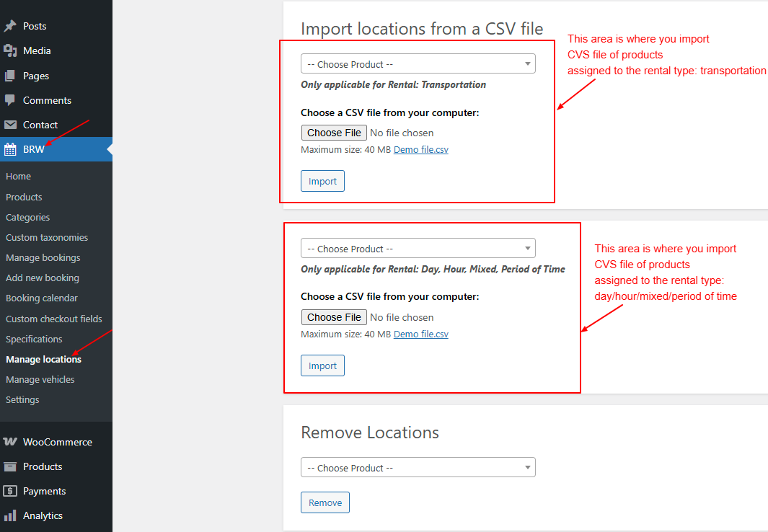Go to Booking calendar menu item
Viewport: 768px width, 532px height.
[x=41, y=298]
